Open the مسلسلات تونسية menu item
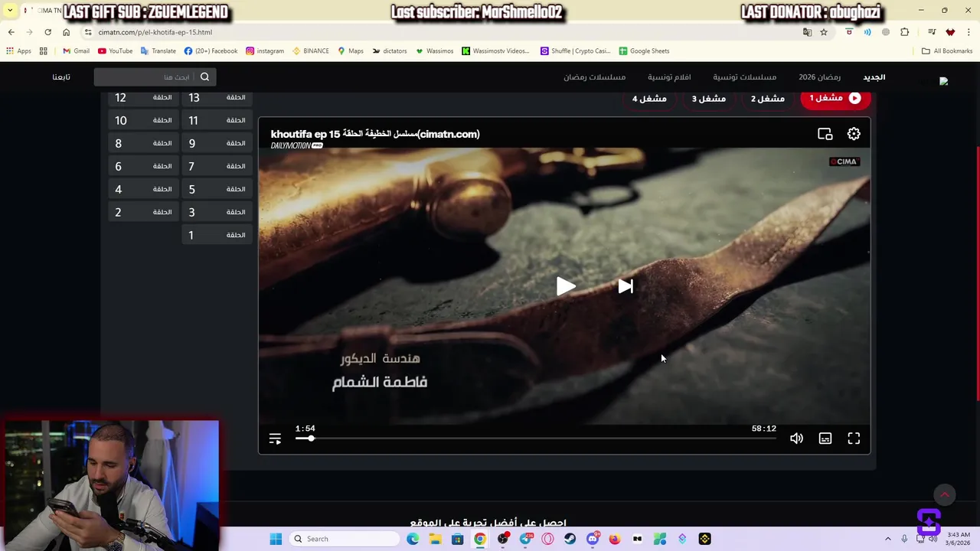The width and height of the screenshot is (980, 551). (x=744, y=77)
